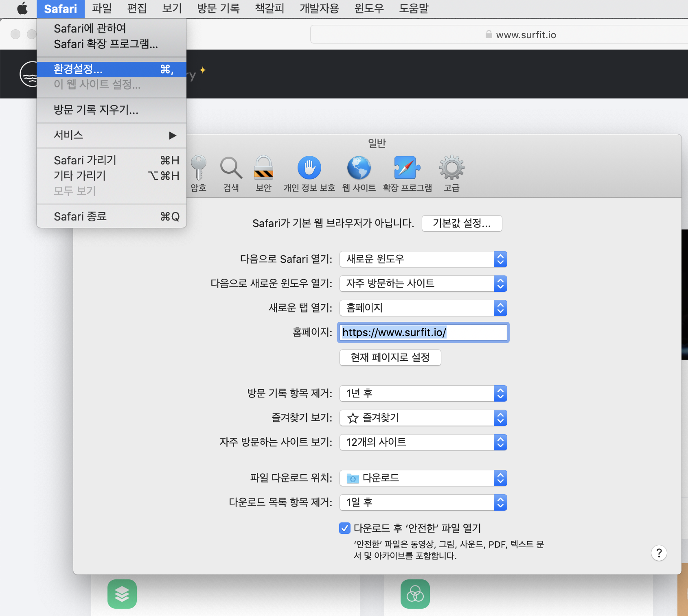The width and height of the screenshot is (688, 616).
Task: Open the Privacy (개인 정보 보호) pane
Action: click(x=309, y=173)
